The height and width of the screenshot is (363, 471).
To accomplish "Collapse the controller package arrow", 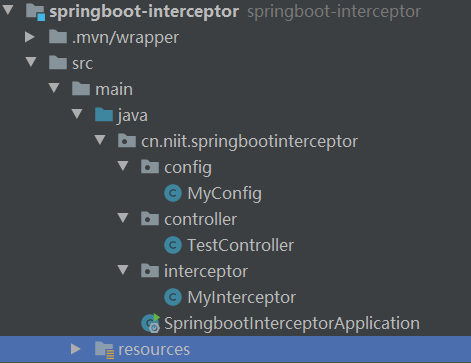I will pyautogui.click(x=123, y=218).
